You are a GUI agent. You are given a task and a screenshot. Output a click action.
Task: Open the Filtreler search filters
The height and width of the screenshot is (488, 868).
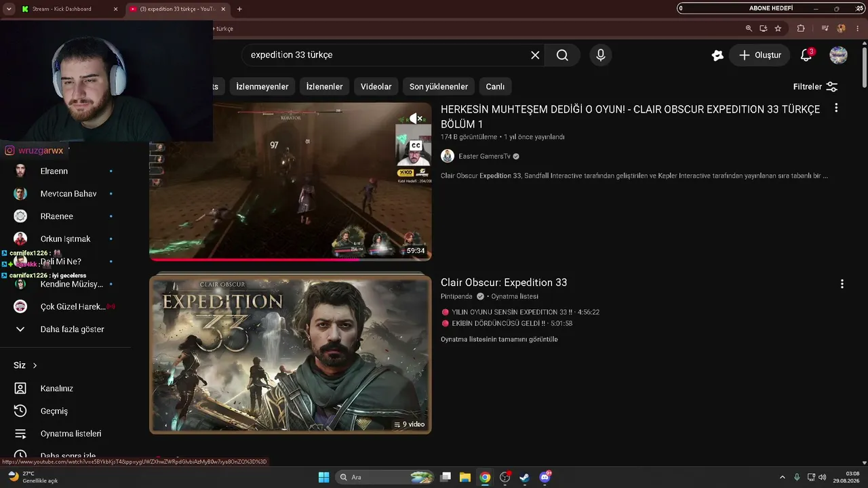click(x=815, y=87)
